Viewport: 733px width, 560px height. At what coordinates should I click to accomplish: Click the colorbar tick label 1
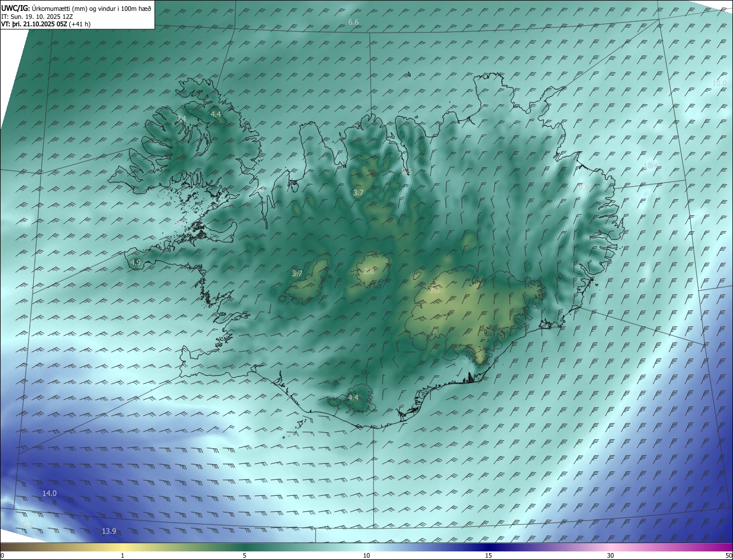pyautogui.click(x=123, y=555)
